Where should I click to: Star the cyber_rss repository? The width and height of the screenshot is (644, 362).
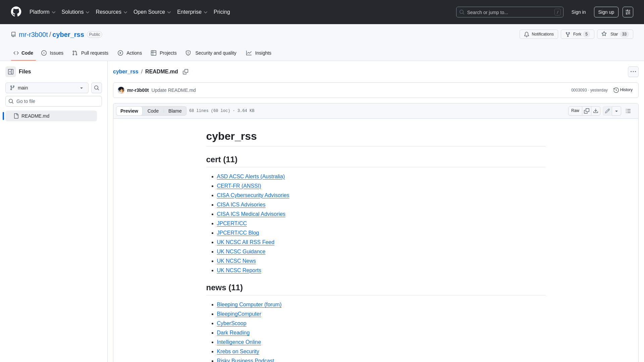615,34
